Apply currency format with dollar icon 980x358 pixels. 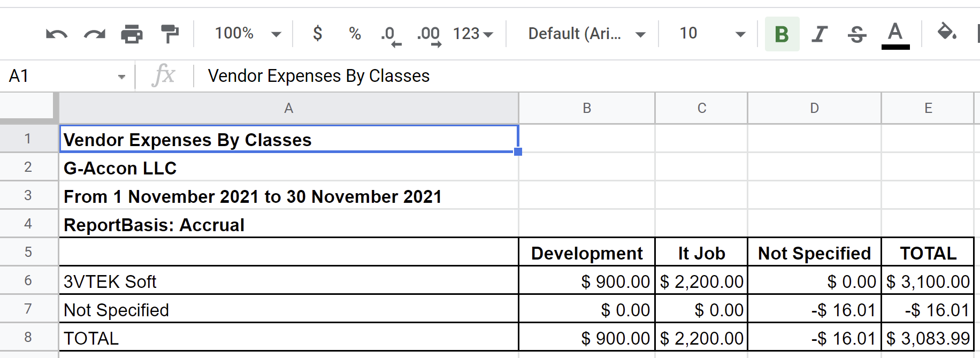click(317, 34)
